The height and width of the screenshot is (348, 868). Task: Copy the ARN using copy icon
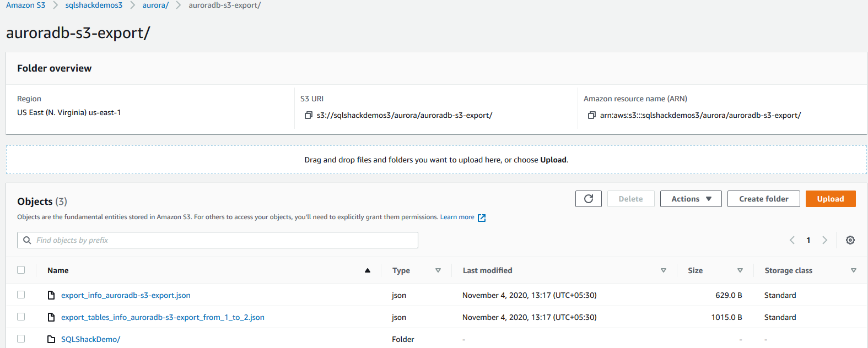592,115
